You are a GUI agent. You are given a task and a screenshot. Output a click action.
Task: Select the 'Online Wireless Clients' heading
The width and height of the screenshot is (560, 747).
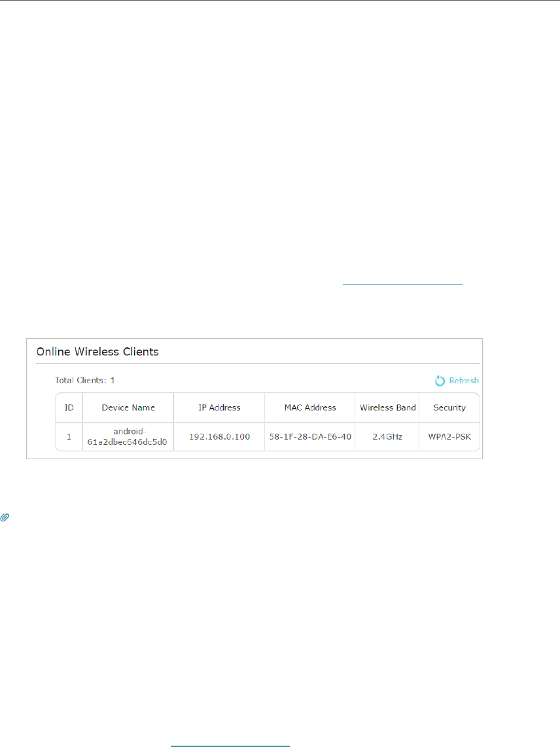click(x=97, y=351)
